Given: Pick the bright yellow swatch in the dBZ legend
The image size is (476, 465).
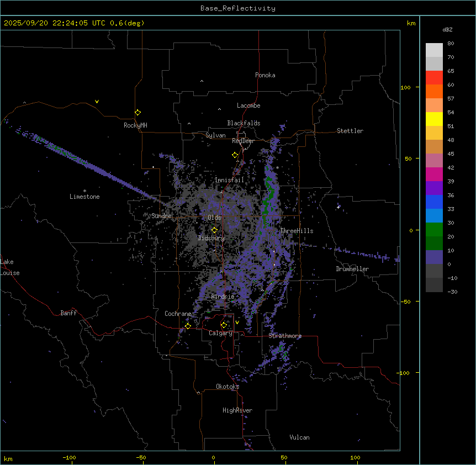Looking at the screenshot, I should (434, 119).
